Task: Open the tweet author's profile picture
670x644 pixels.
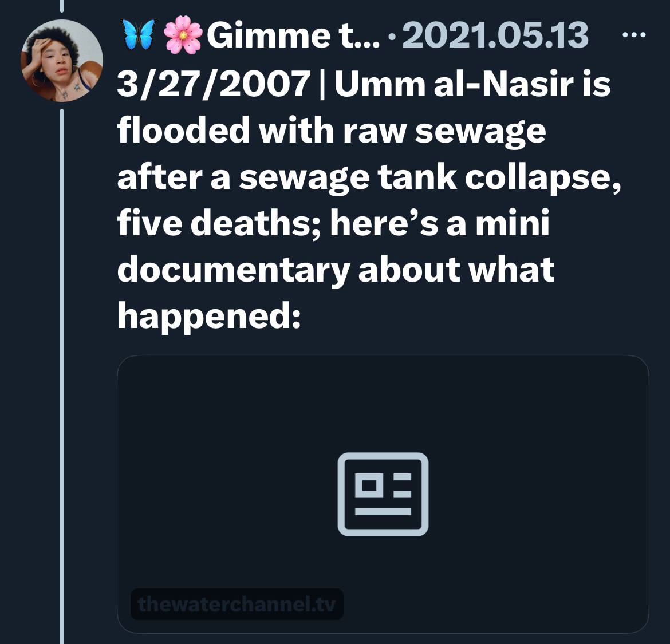Action: [x=62, y=61]
